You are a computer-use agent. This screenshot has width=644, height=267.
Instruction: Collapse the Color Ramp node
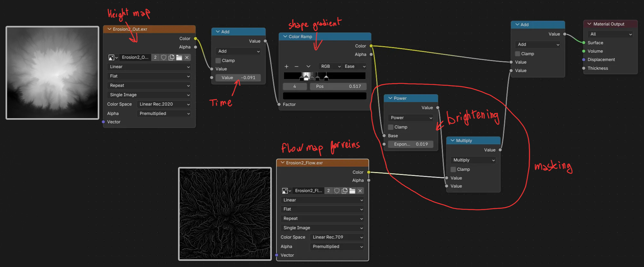(x=285, y=36)
